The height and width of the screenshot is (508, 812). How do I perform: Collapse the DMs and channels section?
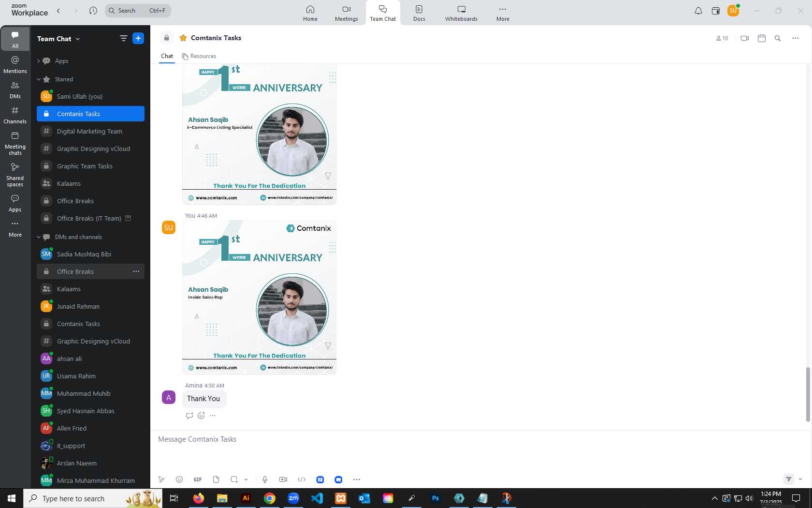pyautogui.click(x=38, y=237)
